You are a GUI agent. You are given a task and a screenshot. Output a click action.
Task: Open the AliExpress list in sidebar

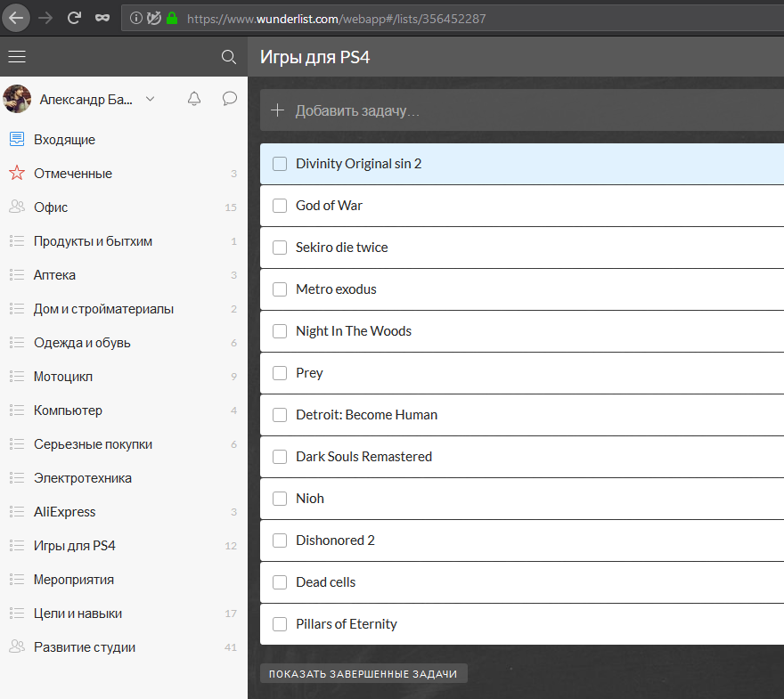tap(64, 512)
